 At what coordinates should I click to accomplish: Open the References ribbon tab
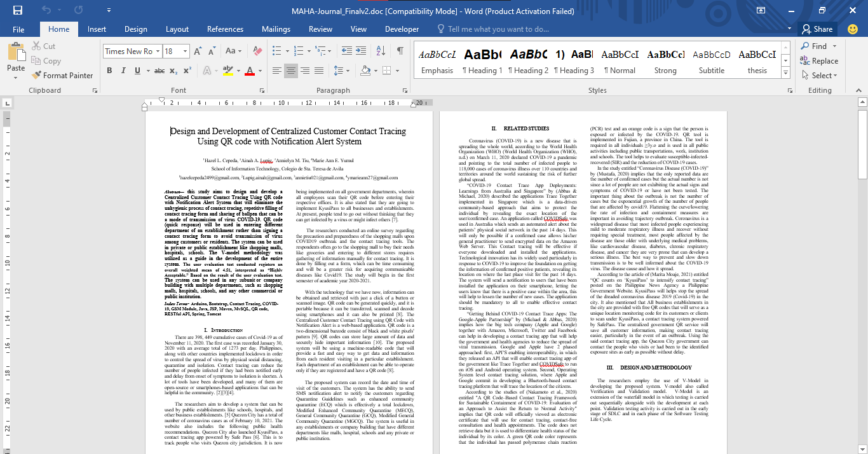click(x=225, y=29)
